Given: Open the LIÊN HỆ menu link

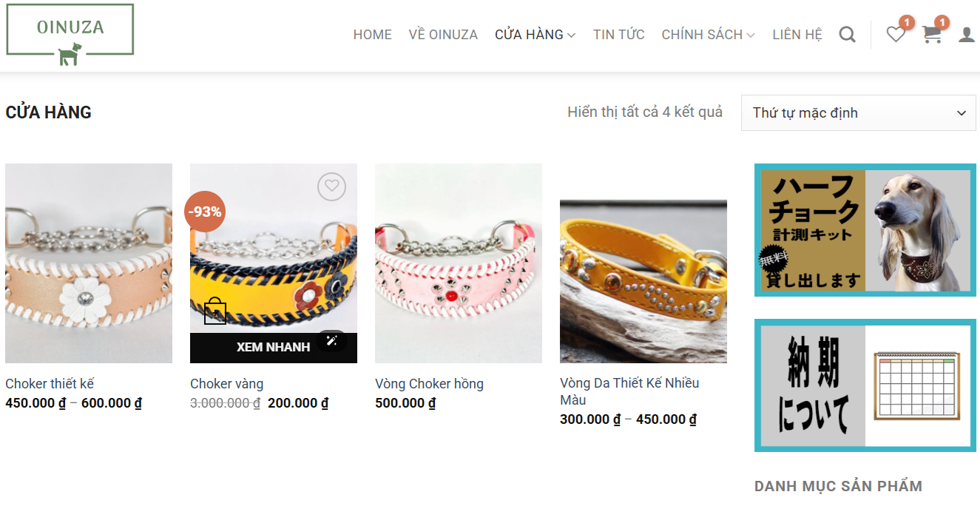Looking at the screenshot, I should coord(797,35).
